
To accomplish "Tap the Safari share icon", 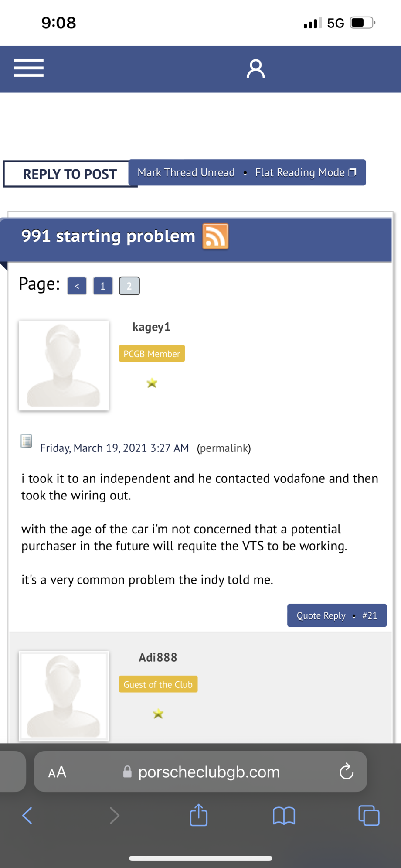I will (199, 815).
